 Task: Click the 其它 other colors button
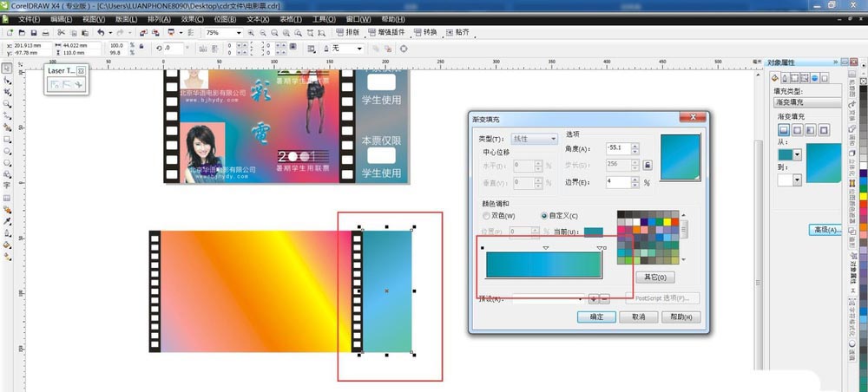click(x=655, y=278)
